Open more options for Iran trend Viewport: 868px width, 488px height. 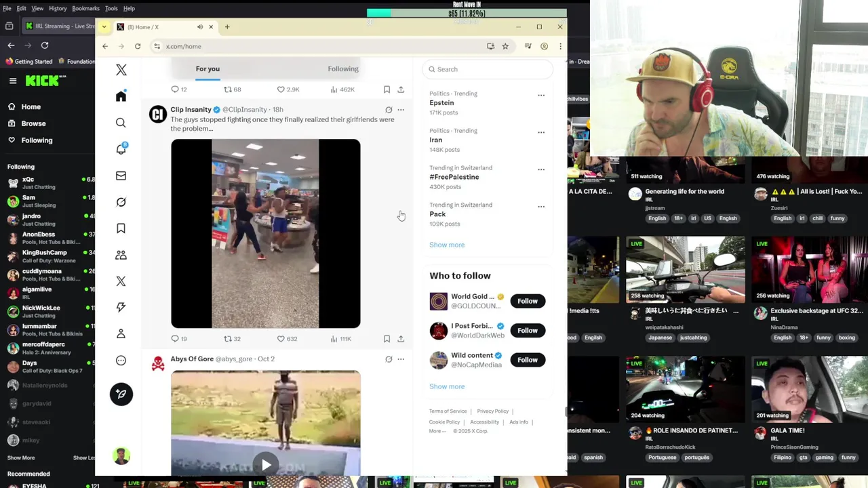point(541,133)
